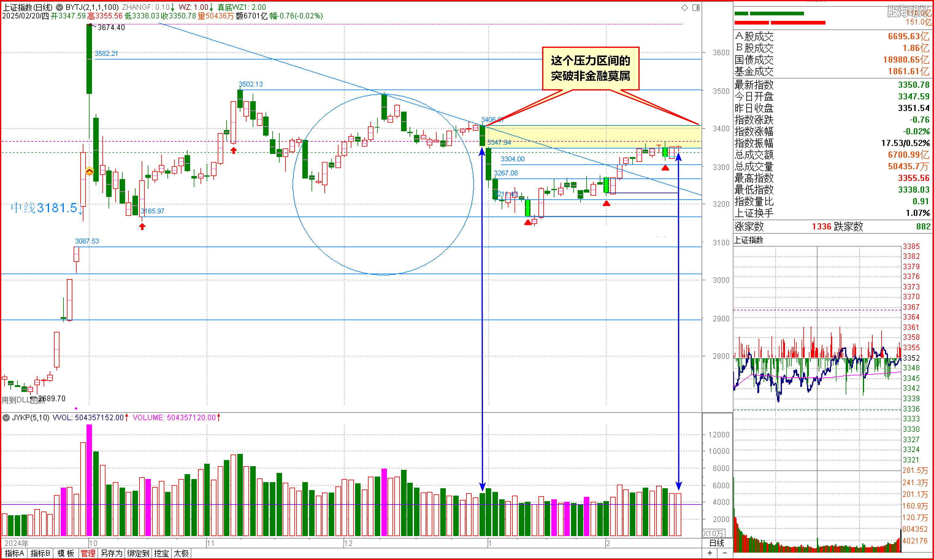The height and width of the screenshot is (560, 934).
Task: Click the 今日开盘 value 3347.59
Action: (914, 96)
